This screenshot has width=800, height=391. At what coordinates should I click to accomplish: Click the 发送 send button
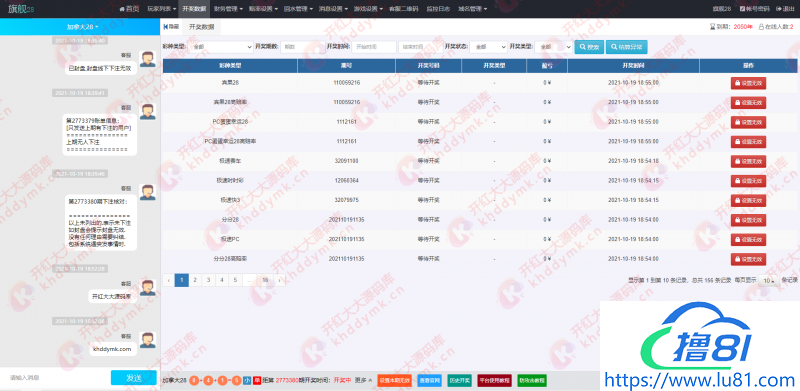point(134,378)
